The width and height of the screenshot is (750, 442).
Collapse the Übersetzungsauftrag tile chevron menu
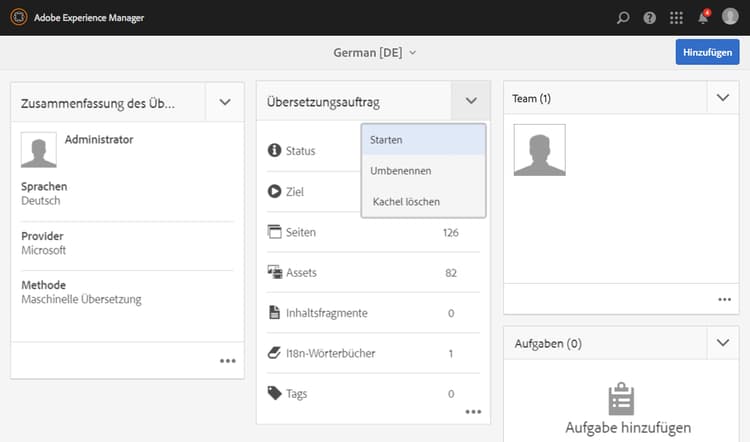(x=471, y=101)
